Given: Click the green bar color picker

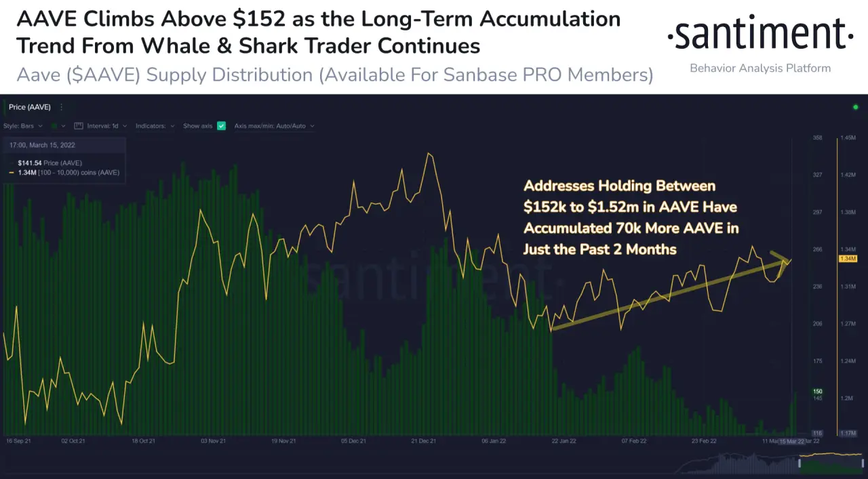Looking at the screenshot, I should 56,126.
